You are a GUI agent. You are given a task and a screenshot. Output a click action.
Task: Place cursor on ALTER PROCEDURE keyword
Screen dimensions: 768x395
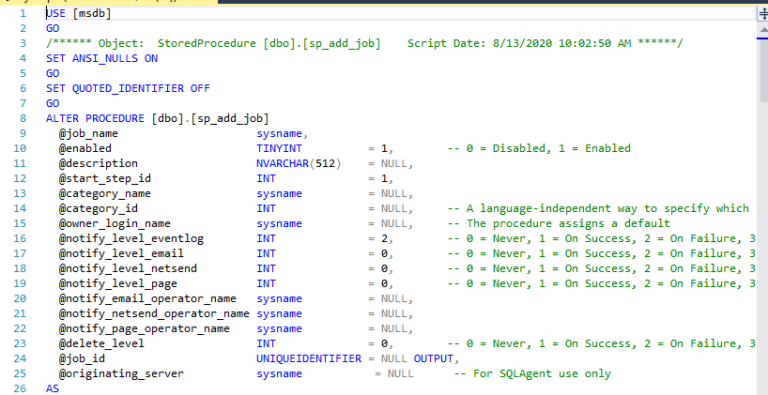(x=95, y=119)
